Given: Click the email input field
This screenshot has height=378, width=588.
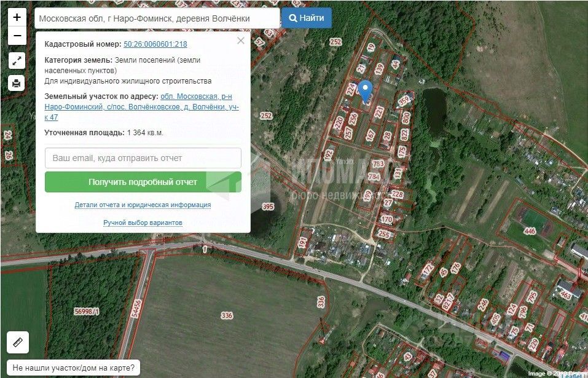Looking at the screenshot, I should click(x=143, y=158).
